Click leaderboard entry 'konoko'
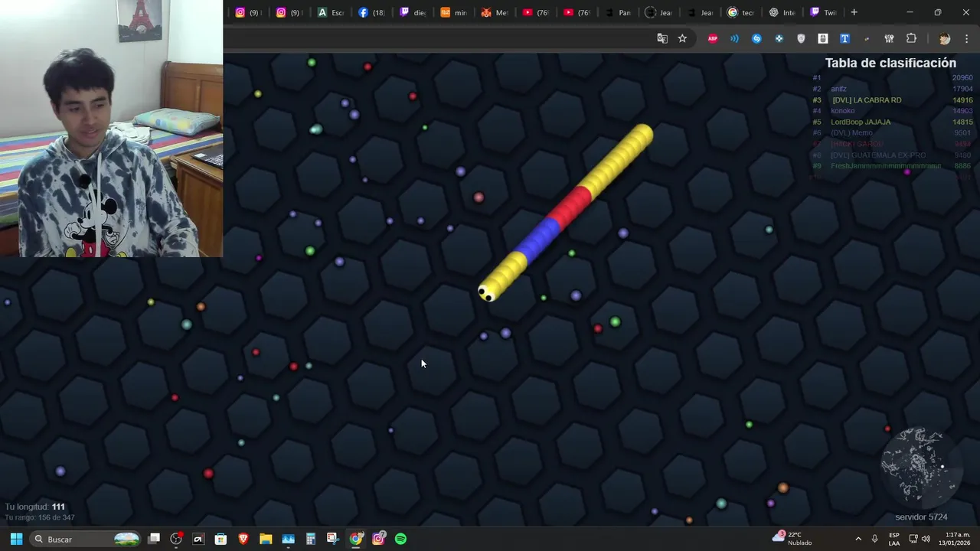This screenshot has width=980, height=551. [x=843, y=111]
